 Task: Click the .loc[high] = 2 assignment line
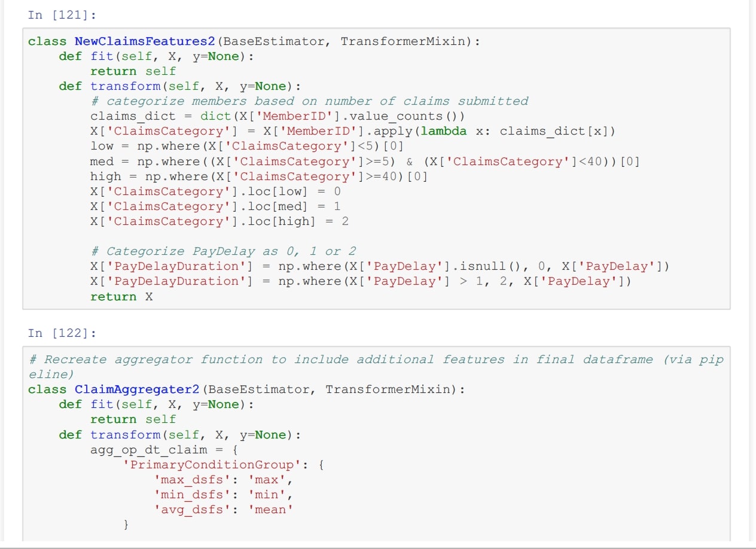(x=219, y=221)
